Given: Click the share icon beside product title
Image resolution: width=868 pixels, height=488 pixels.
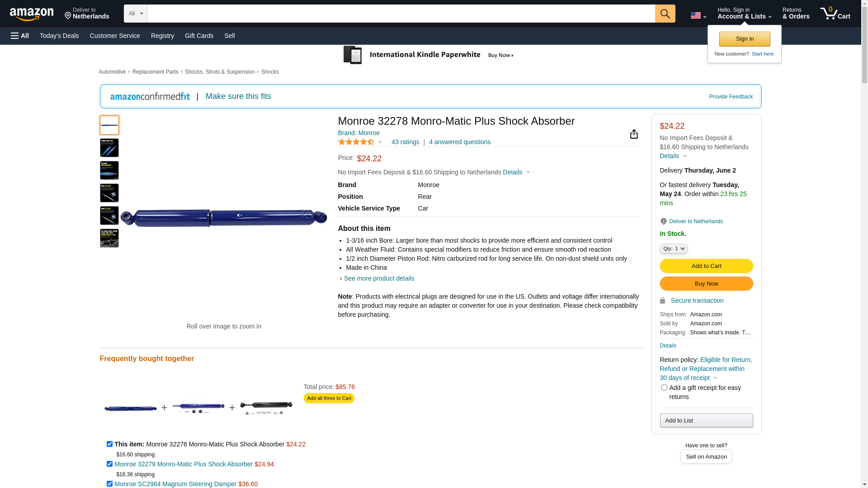Looking at the screenshot, I should tap(634, 134).
